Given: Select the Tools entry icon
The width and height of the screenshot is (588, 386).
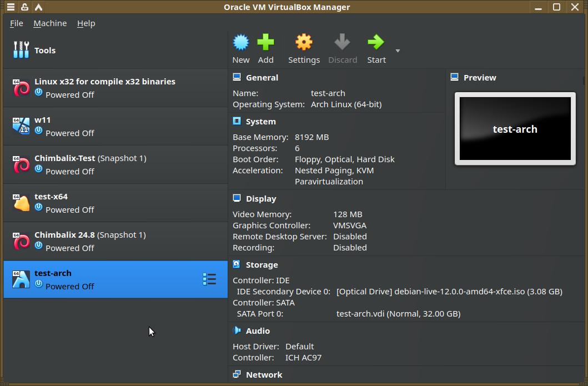Looking at the screenshot, I should pos(21,50).
